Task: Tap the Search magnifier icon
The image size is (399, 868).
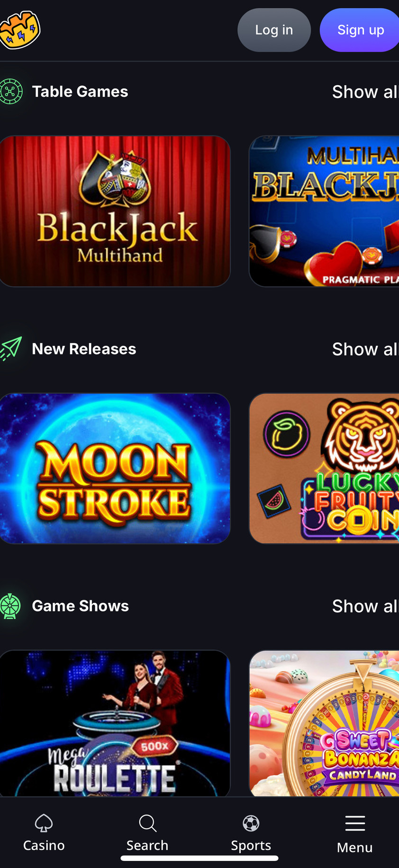Action: click(147, 823)
